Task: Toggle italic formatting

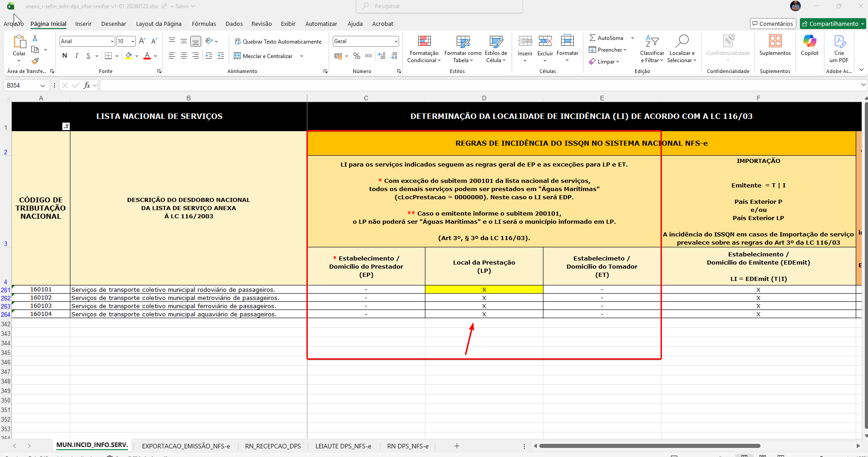Action: click(76, 56)
